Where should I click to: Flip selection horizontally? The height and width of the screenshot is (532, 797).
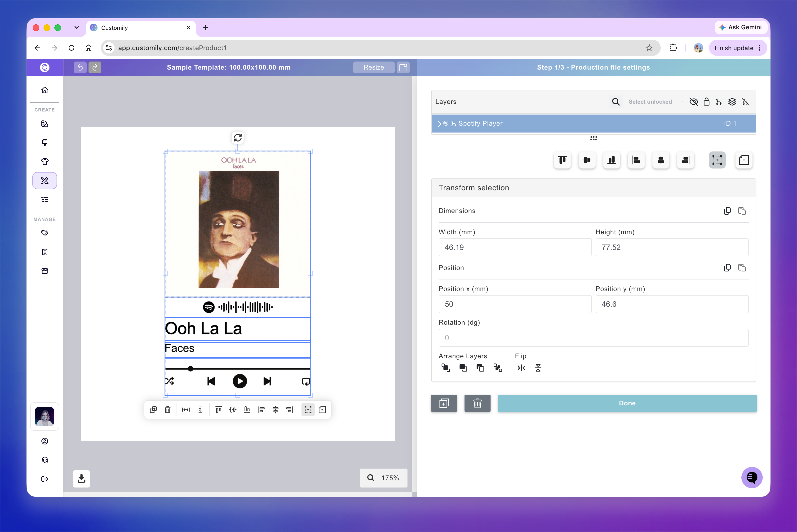[x=522, y=368]
